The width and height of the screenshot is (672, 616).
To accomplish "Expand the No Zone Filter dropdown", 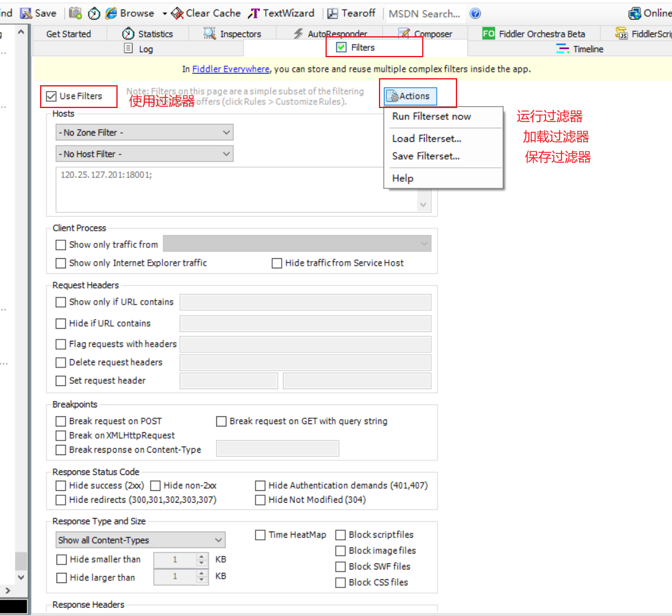I will pyautogui.click(x=144, y=132).
